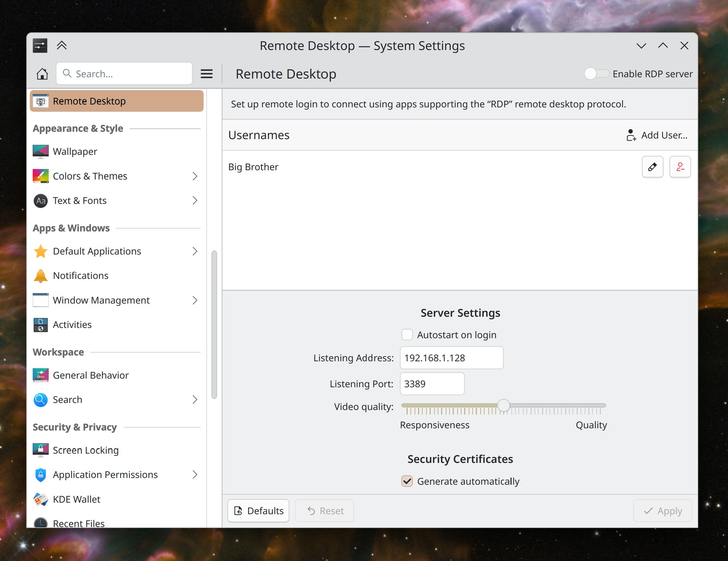Open Screen Locking settings
Image resolution: width=728 pixels, height=561 pixels.
pos(85,450)
